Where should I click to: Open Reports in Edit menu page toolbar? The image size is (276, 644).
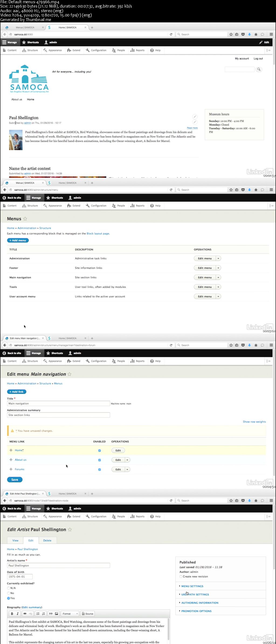pyautogui.click(x=137, y=361)
